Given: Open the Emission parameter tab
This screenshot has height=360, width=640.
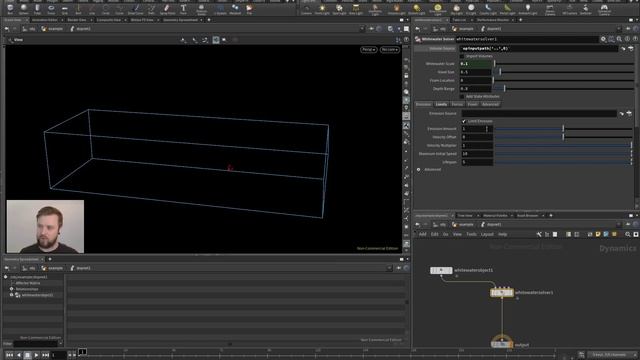Looking at the screenshot, I should pos(423,104).
